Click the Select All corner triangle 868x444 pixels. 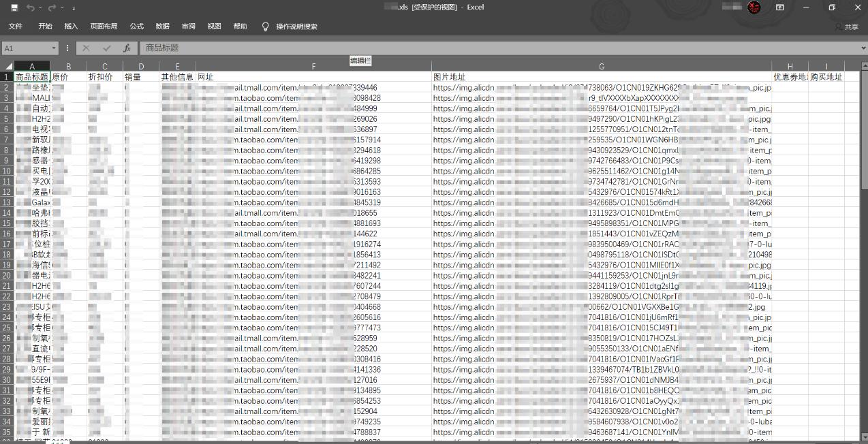tap(7, 66)
